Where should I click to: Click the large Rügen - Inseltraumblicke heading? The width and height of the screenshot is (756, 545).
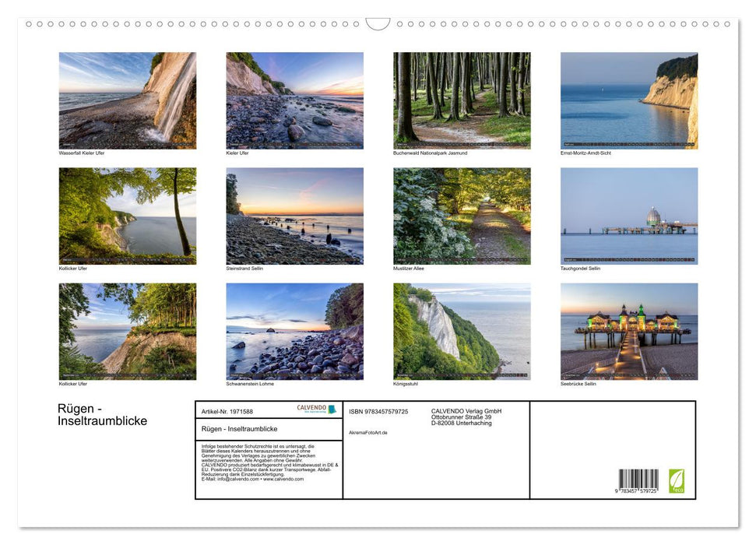pos(102,415)
